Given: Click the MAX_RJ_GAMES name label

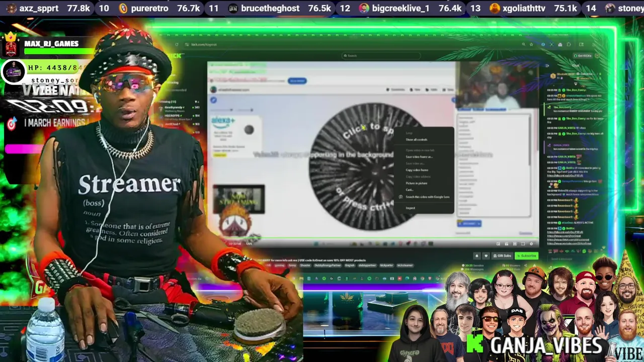Looking at the screenshot, I should pos(51,44).
